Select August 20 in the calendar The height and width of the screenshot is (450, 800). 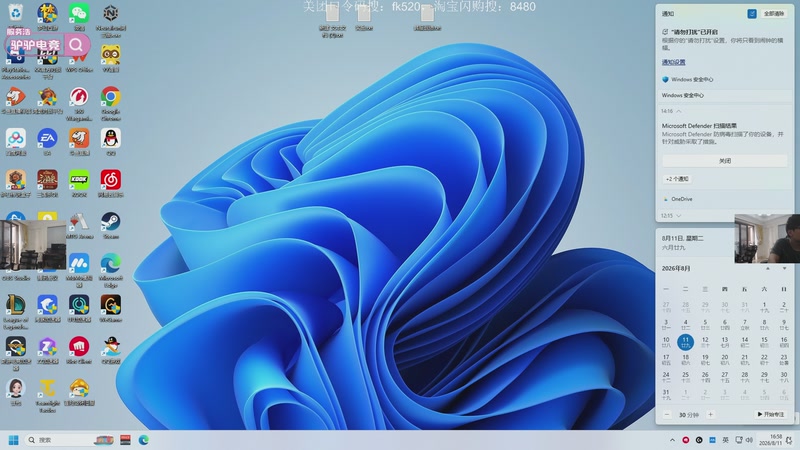(724, 360)
